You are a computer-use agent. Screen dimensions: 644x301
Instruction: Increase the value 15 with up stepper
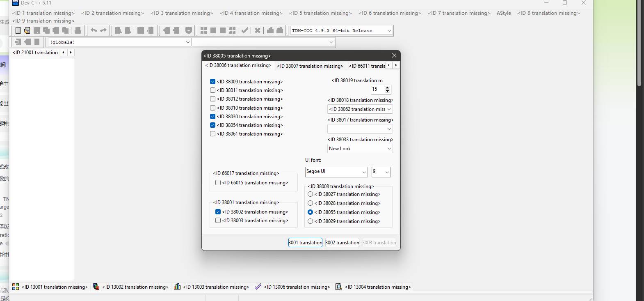388,87
